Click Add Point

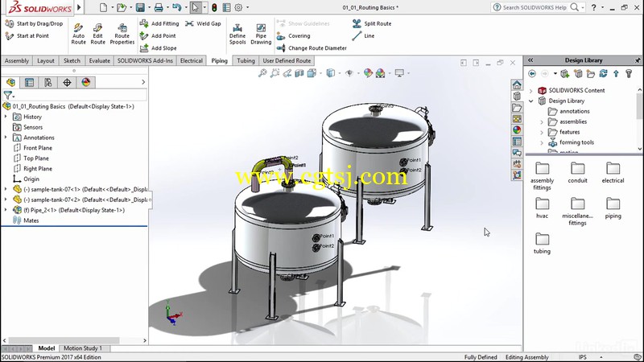pyautogui.click(x=158, y=35)
